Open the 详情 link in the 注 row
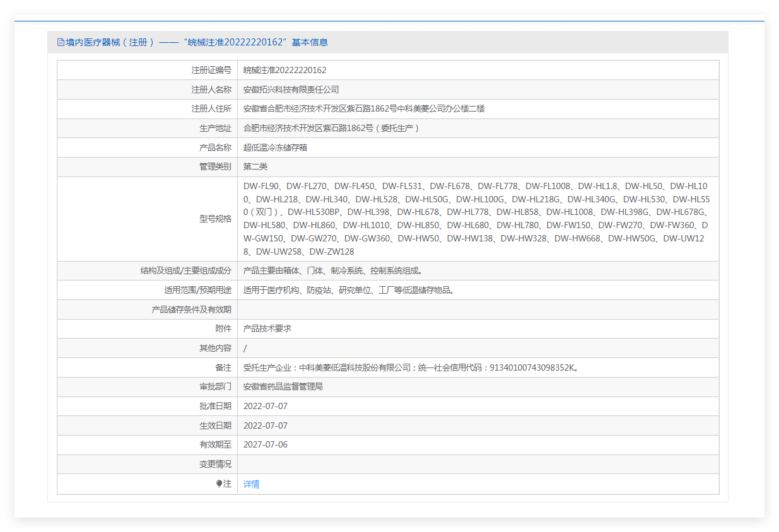779x532 pixels. (x=252, y=484)
